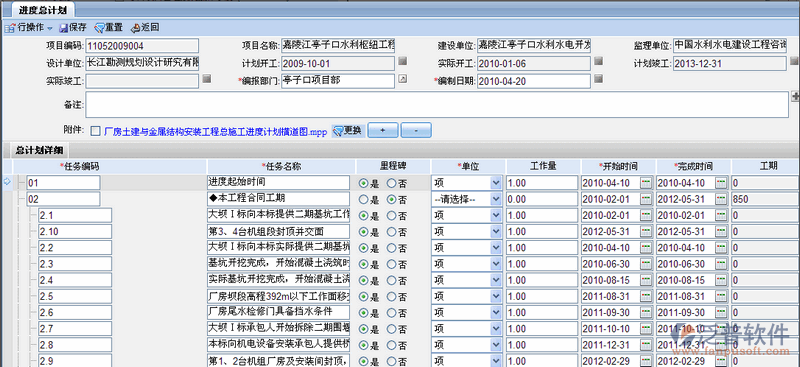Open department selector icon beside 编报部门
Screen dimensions: 800x367
(403, 79)
